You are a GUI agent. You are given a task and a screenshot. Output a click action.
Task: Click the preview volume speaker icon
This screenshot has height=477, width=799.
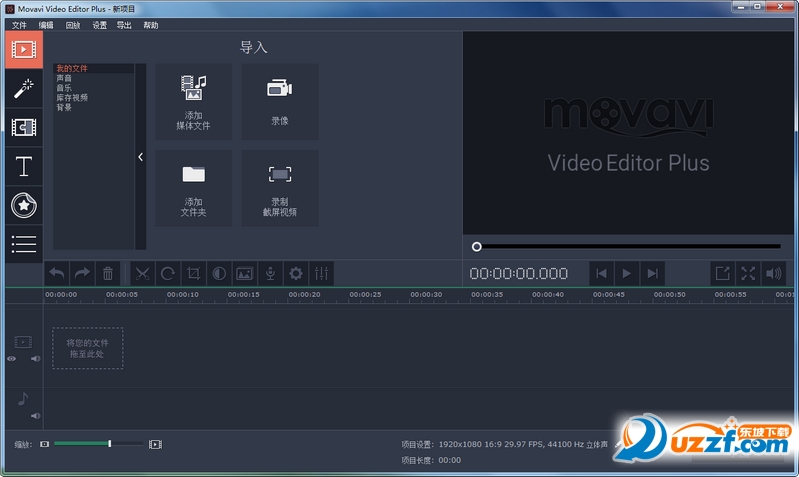(x=774, y=274)
